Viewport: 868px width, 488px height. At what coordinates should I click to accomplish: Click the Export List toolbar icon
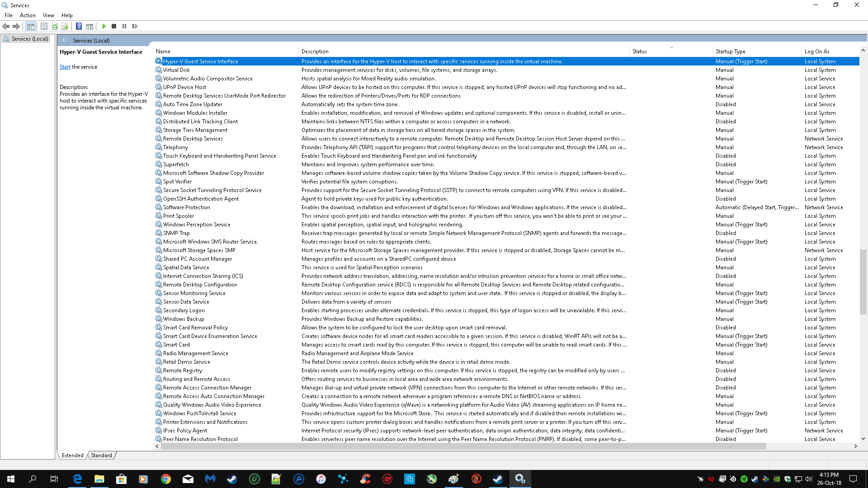65,26
